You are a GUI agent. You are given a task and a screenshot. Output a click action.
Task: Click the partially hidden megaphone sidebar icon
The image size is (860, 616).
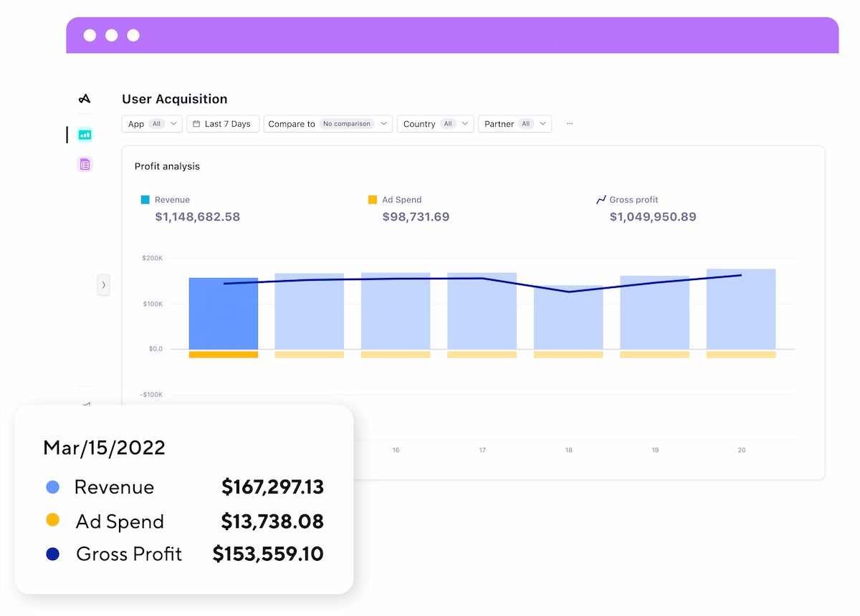coord(85,405)
